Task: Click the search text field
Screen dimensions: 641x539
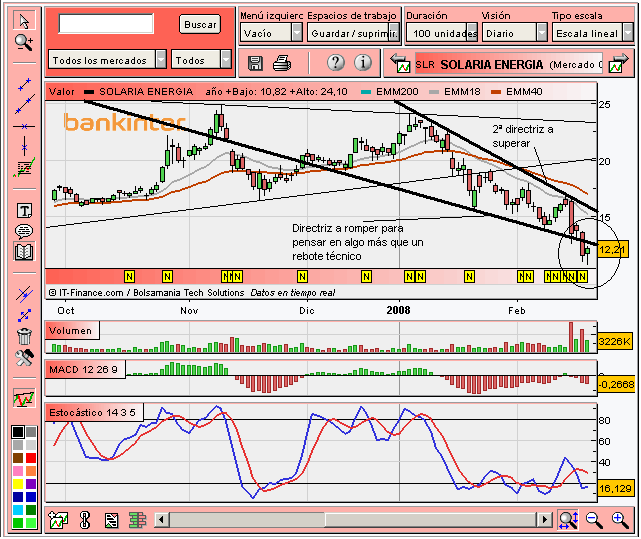Action: click(x=106, y=23)
